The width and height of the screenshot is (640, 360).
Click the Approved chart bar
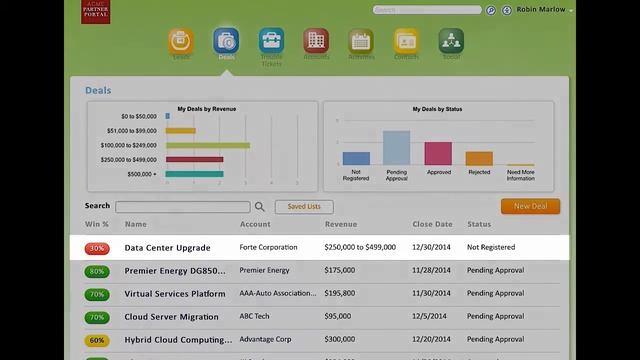coord(438,153)
